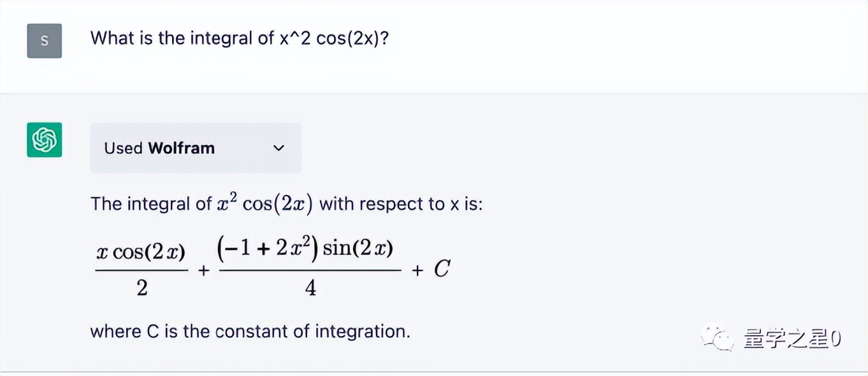Click the WeChat watermark logo

pos(718,338)
